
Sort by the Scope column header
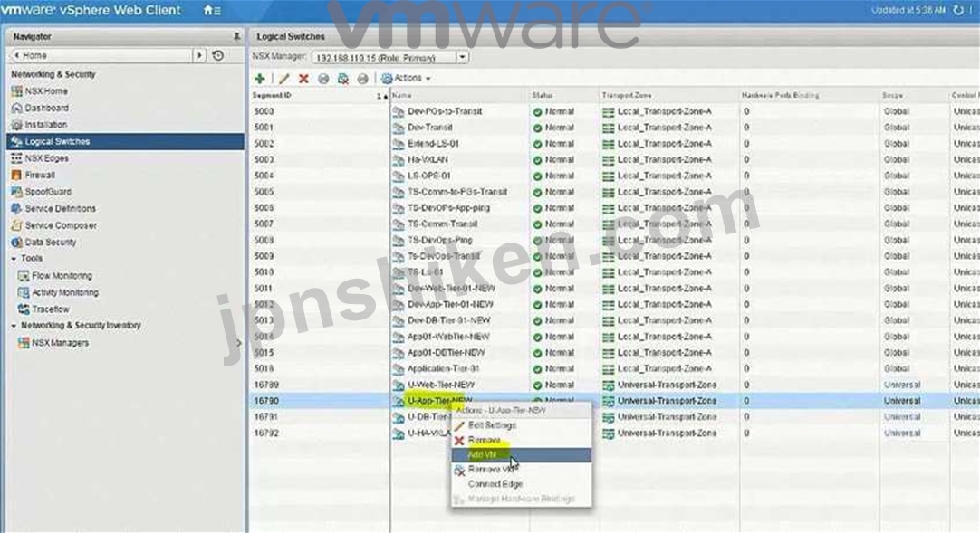pyautogui.click(x=915, y=96)
